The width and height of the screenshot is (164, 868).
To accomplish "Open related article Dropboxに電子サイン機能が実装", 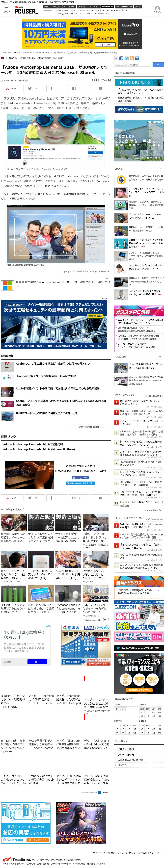I will (x=46, y=376).
